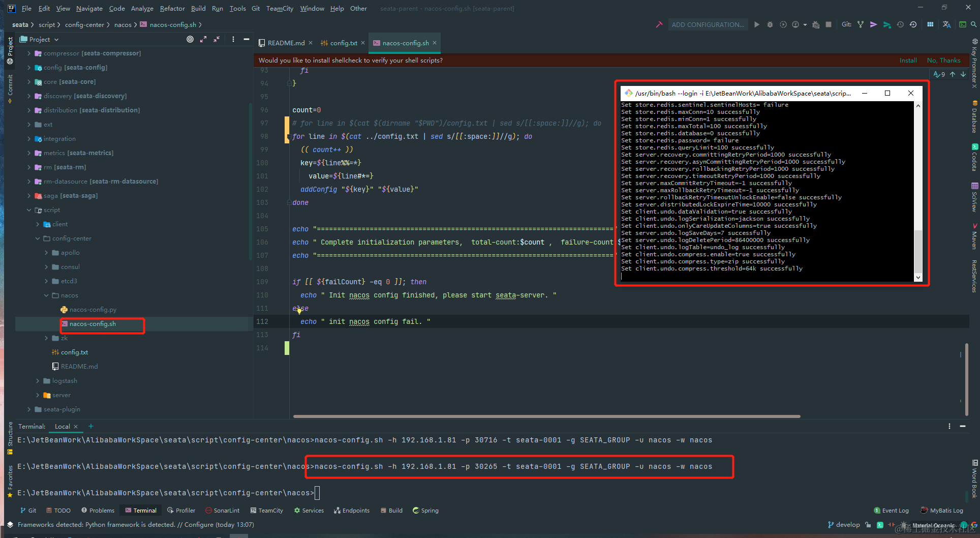This screenshot has width=980, height=538.
Task: Open the green terminal toolbar icon
Action: pos(962,24)
